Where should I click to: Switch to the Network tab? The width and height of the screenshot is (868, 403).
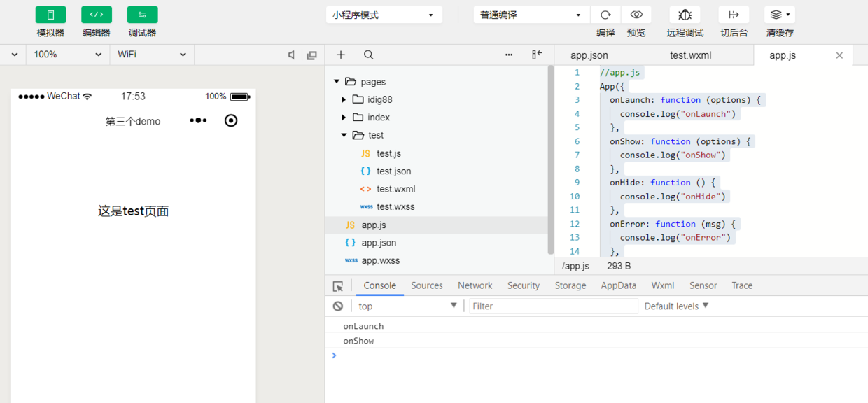[475, 285]
